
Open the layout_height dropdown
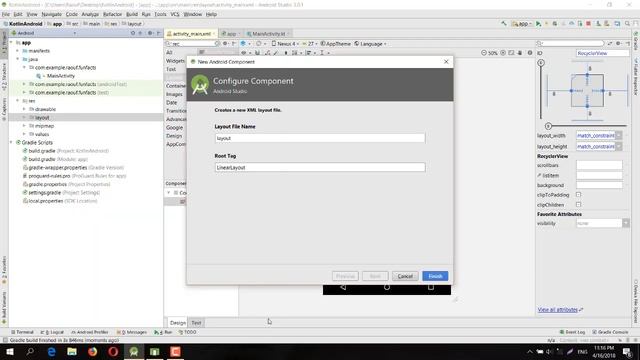coord(619,146)
